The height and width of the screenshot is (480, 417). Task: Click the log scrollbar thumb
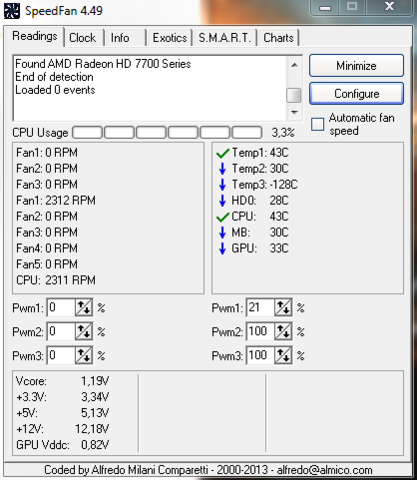294,95
